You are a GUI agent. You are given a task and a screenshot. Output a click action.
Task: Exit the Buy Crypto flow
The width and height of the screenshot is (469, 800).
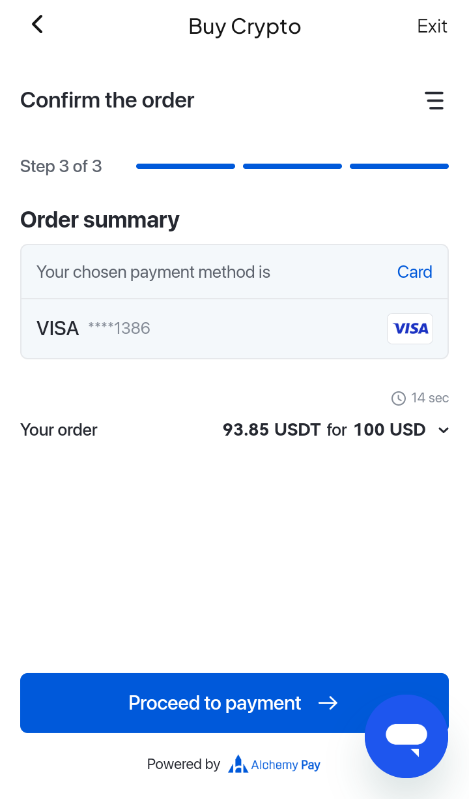tap(432, 26)
